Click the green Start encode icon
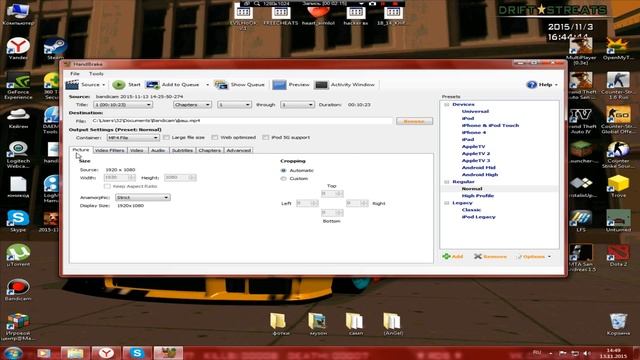 coord(119,84)
